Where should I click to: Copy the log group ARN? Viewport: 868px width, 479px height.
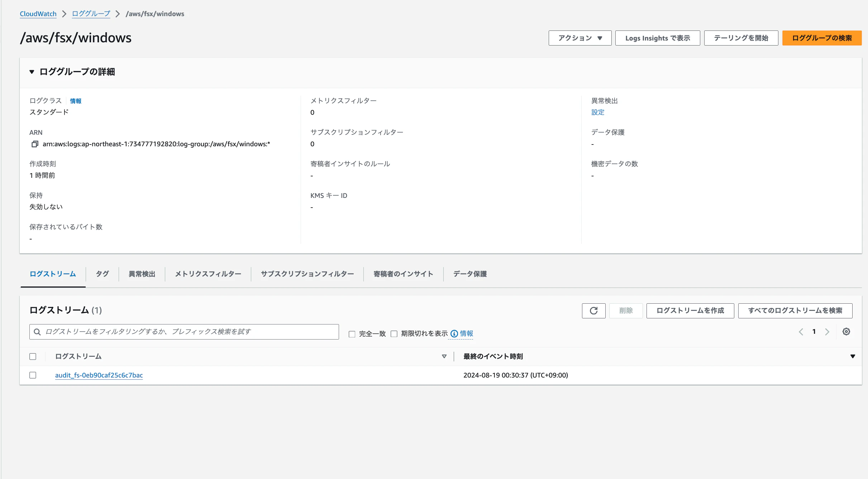35,144
